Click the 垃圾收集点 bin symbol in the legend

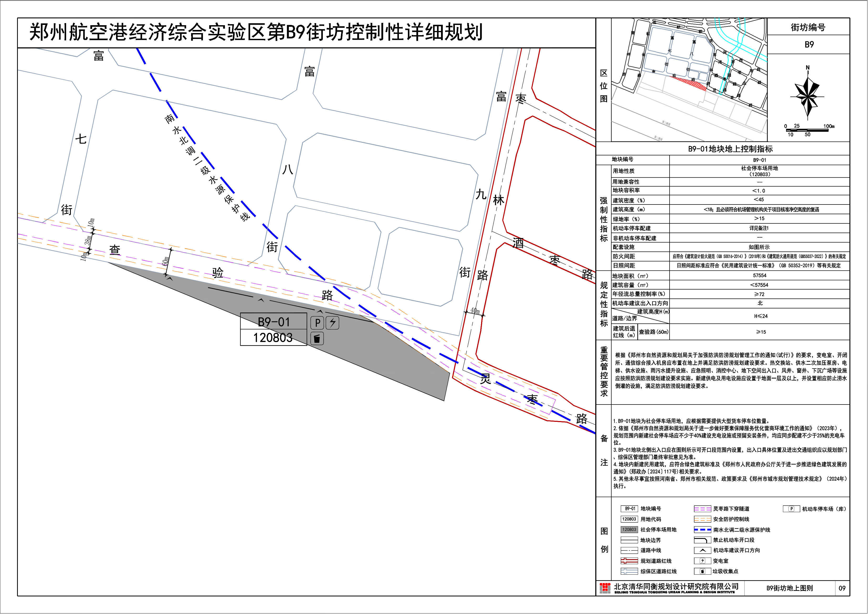pos(702,571)
